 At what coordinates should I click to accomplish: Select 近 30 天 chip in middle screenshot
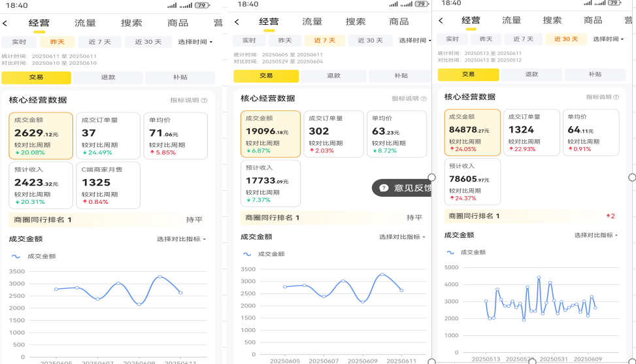pyautogui.click(x=370, y=41)
